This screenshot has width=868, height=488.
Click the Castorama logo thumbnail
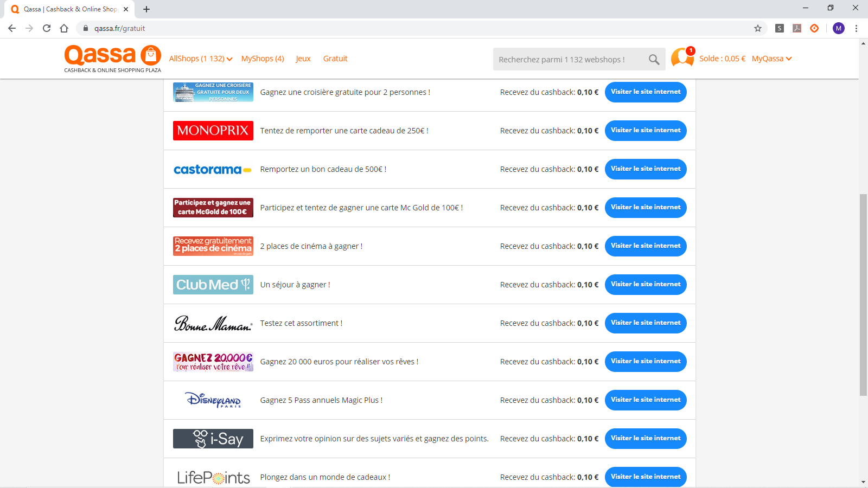tap(213, 169)
